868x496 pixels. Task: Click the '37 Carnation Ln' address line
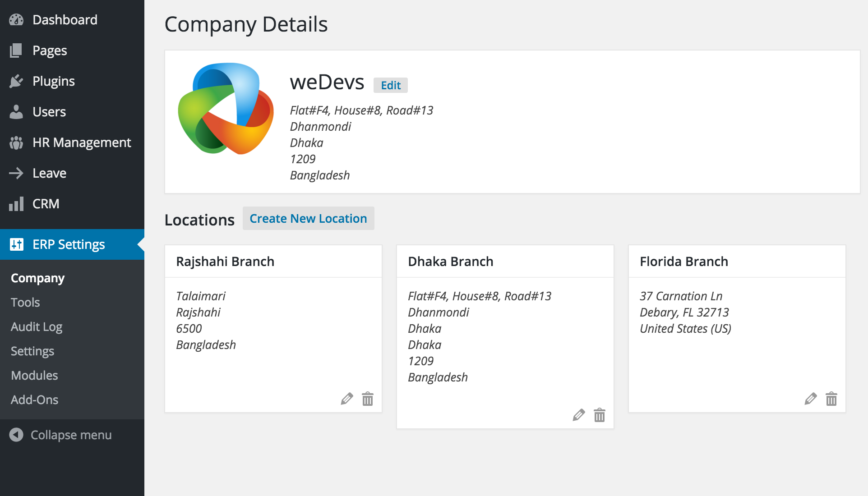[681, 296]
